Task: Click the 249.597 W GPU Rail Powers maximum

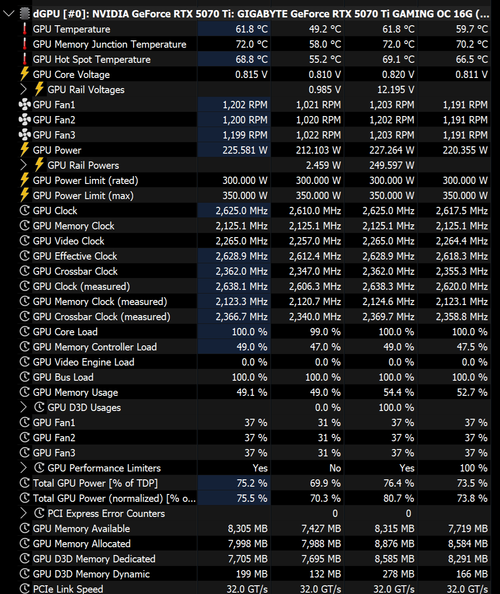Action: pos(392,166)
